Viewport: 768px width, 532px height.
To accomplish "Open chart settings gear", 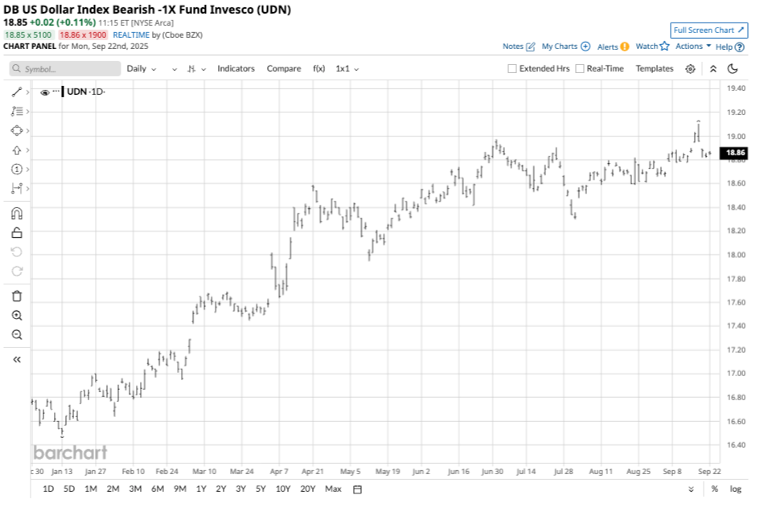I will tap(690, 69).
